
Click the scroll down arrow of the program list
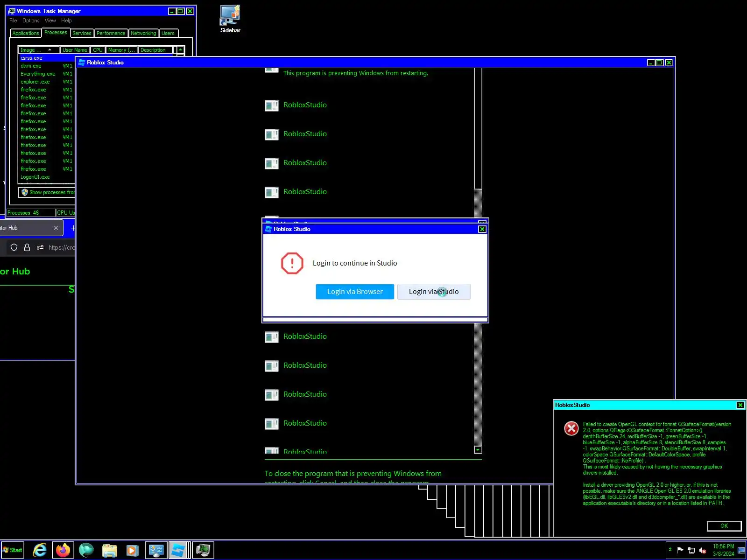click(x=478, y=450)
